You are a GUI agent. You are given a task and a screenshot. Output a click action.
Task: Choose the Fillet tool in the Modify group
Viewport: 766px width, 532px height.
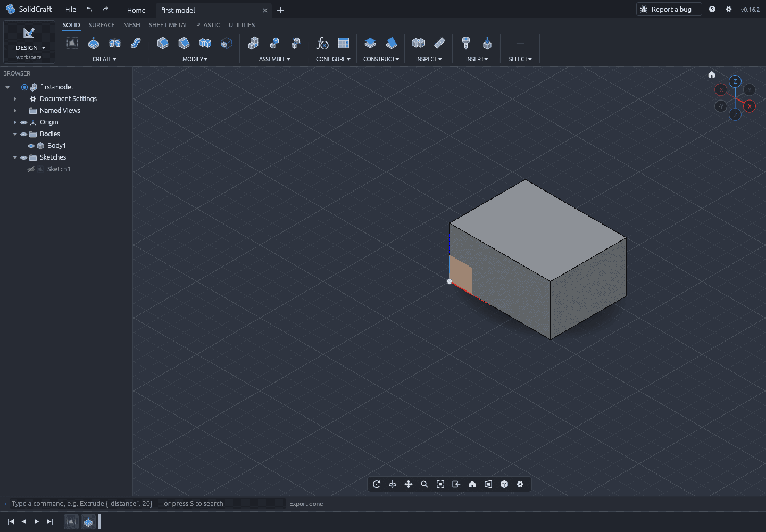click(163, 44)
